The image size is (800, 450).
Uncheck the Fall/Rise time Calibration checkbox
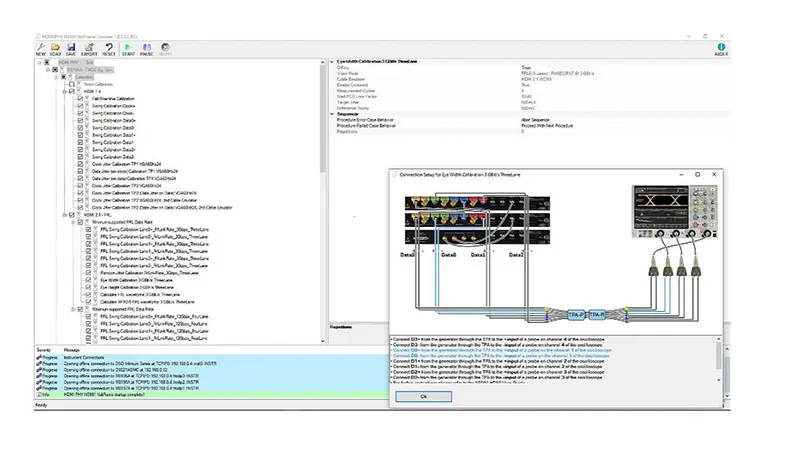(x=80, y=98)
